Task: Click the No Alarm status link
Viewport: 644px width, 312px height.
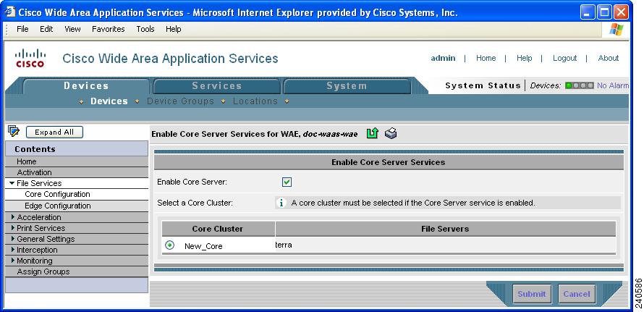Action: click(613, 85)
